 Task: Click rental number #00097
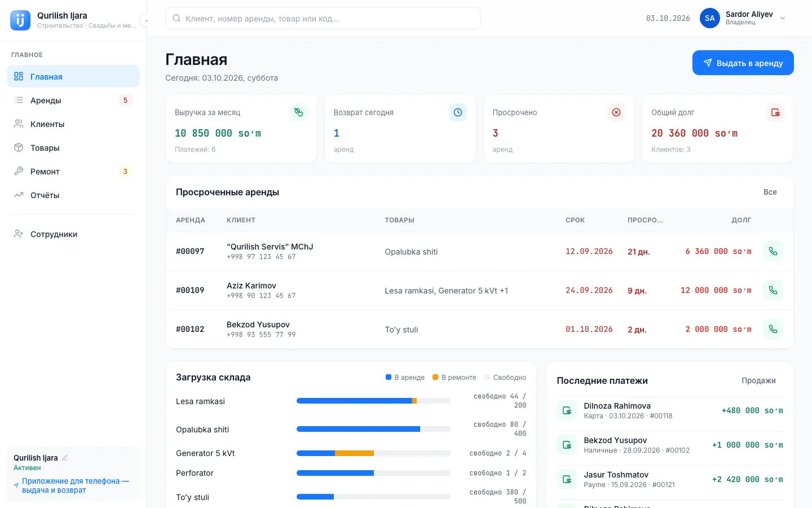(190, 251)
